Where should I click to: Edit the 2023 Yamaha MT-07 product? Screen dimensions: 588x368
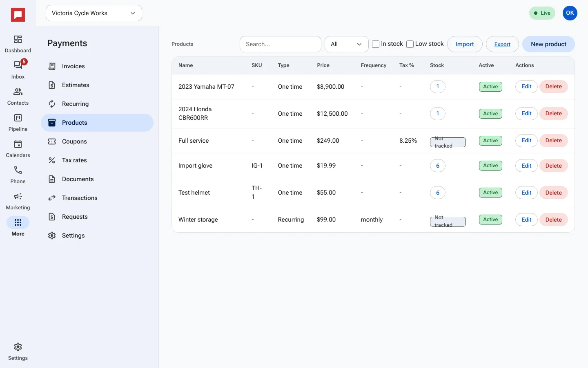pyautogui.click(x=526, y=87)
